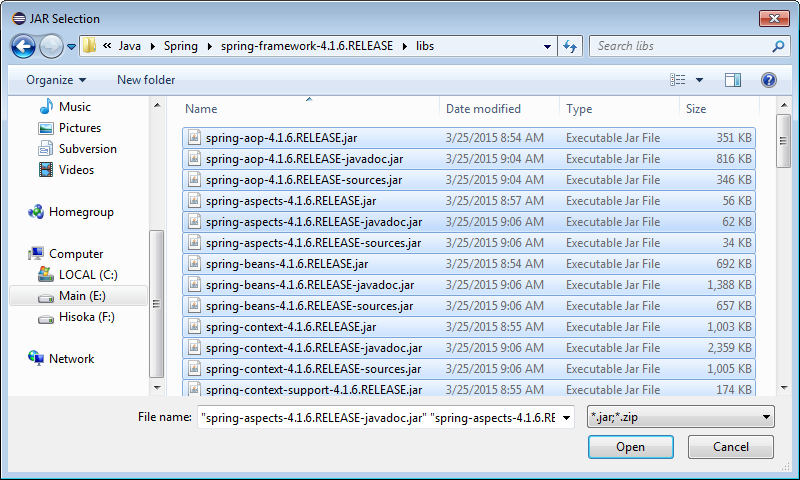Screen dimensions: 800x480
Task: Open the address bar previous locations dropdown
Action: point(547,46)
